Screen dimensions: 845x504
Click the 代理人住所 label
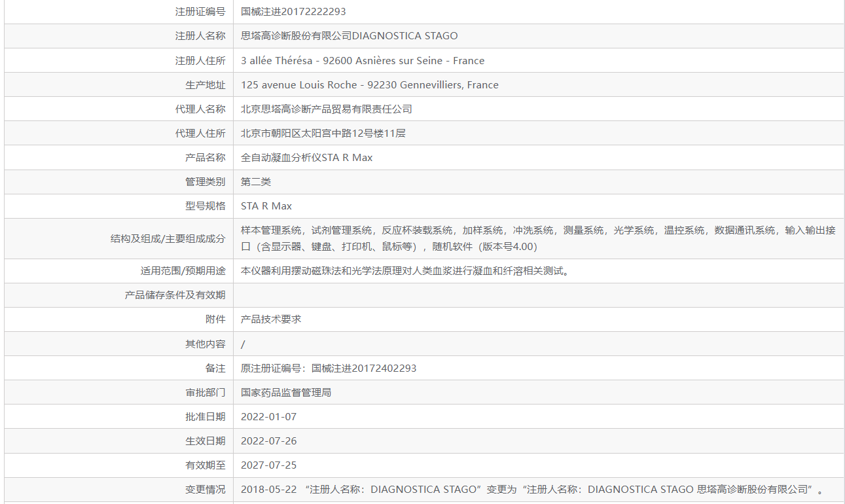(200, 133)
